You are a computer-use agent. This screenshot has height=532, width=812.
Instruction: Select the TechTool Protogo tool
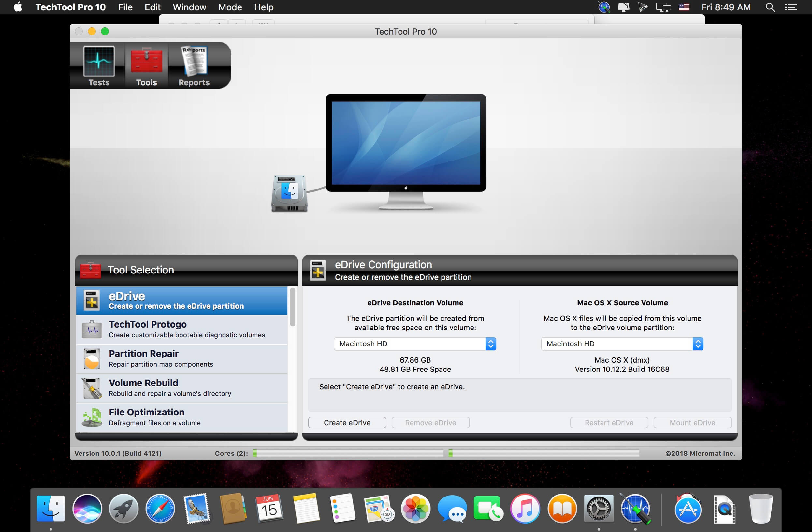[x=181, y=329]
